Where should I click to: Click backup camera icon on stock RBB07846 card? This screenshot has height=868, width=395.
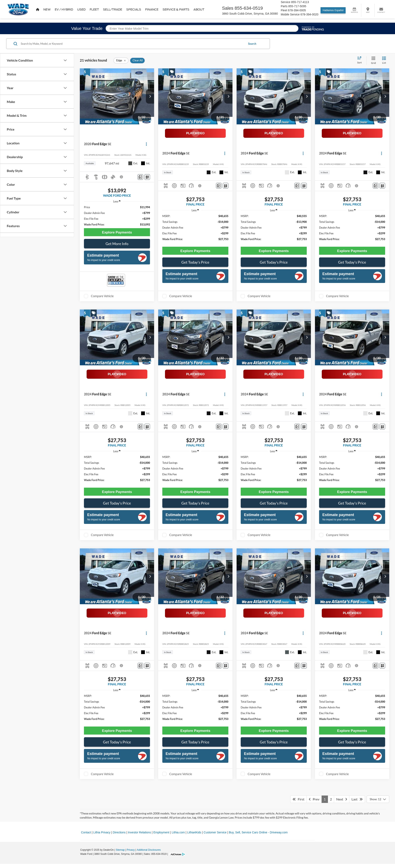coord(261,186)
